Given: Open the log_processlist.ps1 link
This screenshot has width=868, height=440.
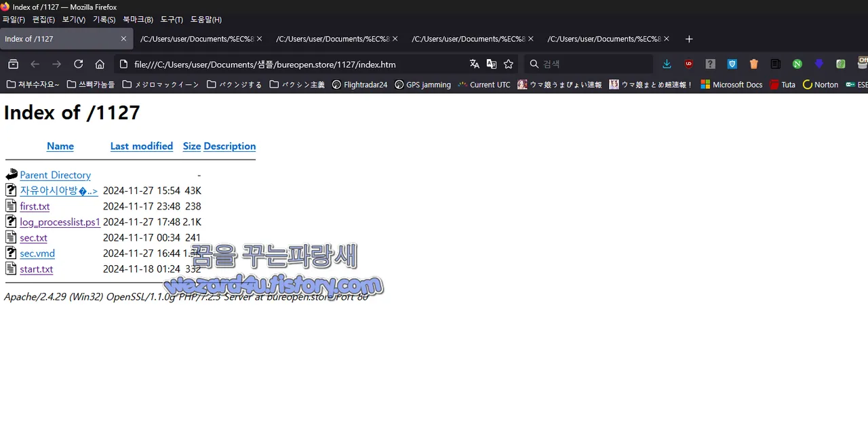Looking at the screenshot, I should (x=60, y=222).
